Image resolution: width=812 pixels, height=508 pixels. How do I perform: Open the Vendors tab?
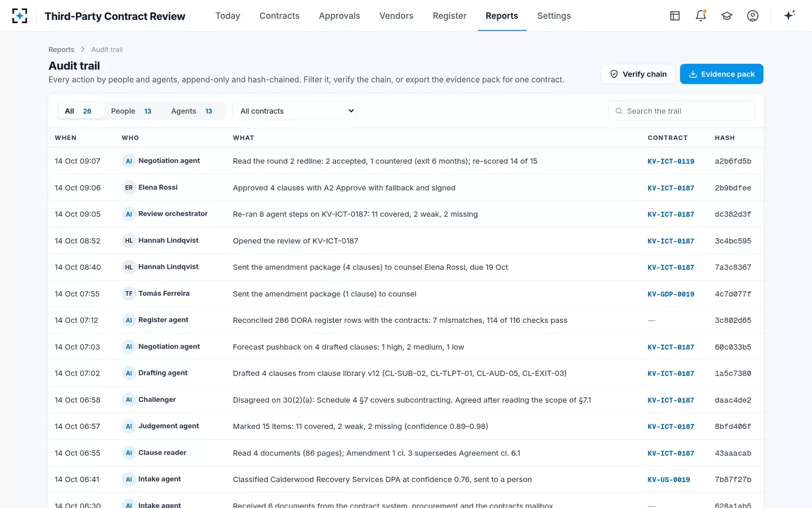click(396, 16)
